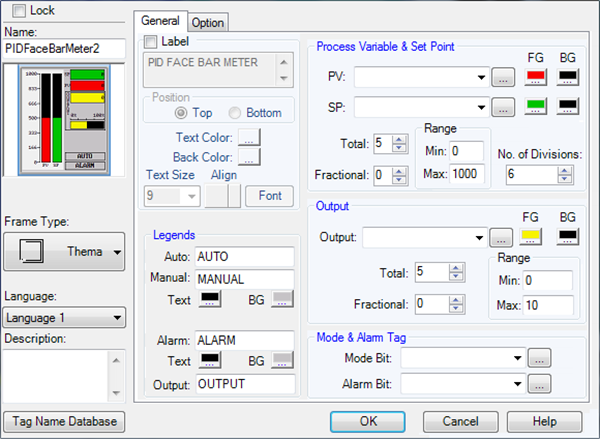The image size is (600, 439).
Task: Increase No. of Divisions value
Action: click(565, 171)
